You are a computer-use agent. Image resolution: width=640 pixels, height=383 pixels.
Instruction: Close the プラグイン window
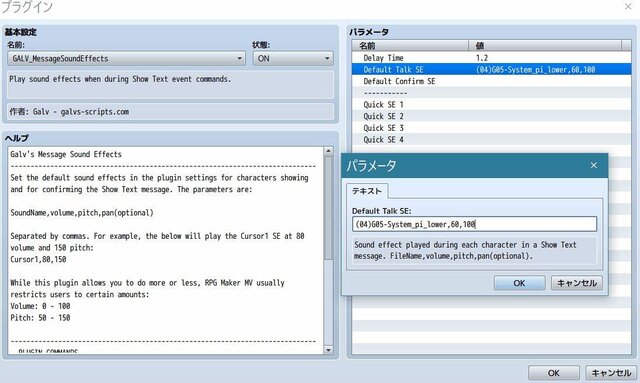[628, 7]
